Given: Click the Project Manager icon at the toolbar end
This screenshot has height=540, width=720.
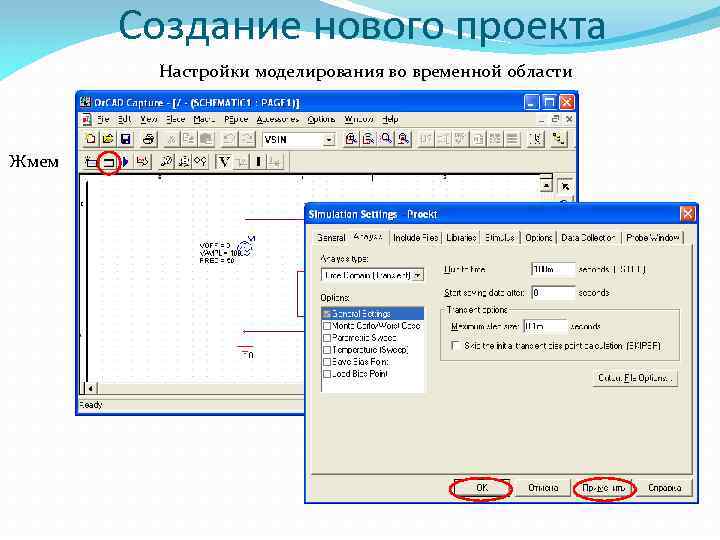Looking at the screenshot, I should (x=559, y=139).
